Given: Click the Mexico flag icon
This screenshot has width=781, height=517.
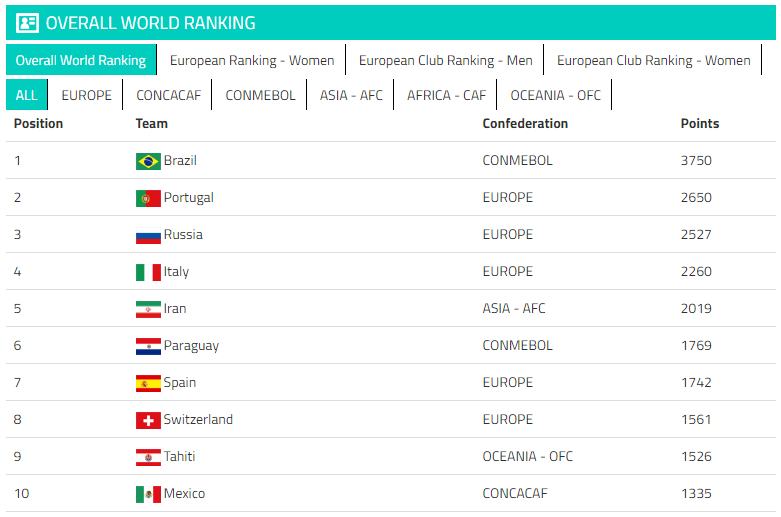Looking at the screenshot, I should pyautogui.click(x=148, y=494).
